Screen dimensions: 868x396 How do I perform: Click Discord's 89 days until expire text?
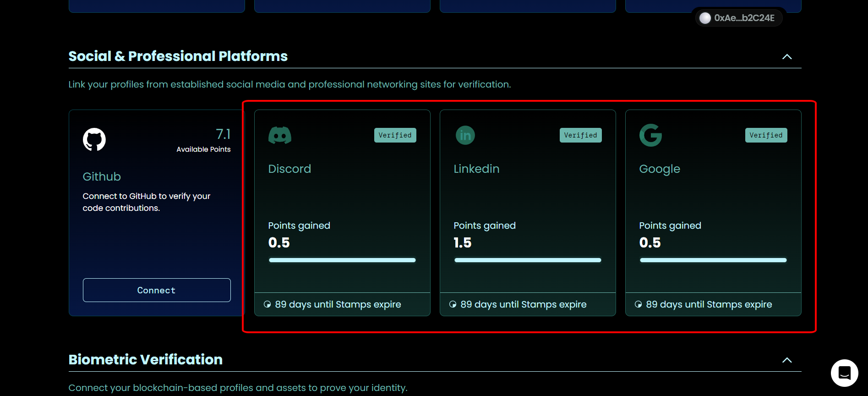coord(338,304)
